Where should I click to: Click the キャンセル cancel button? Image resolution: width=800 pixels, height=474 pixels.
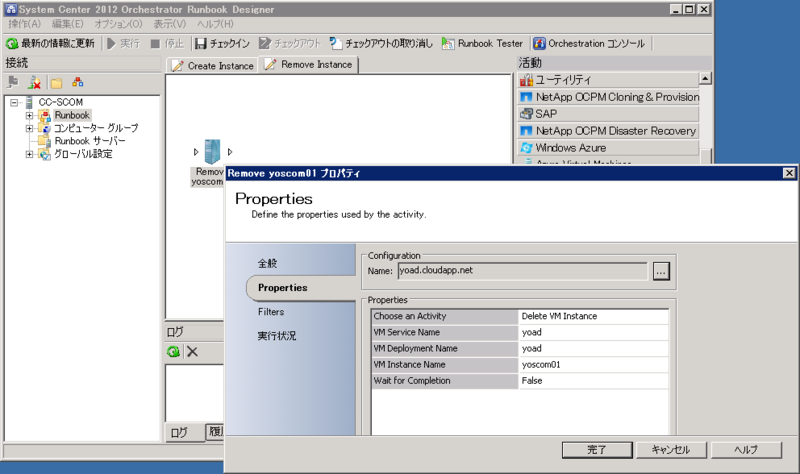pos(671,450)
